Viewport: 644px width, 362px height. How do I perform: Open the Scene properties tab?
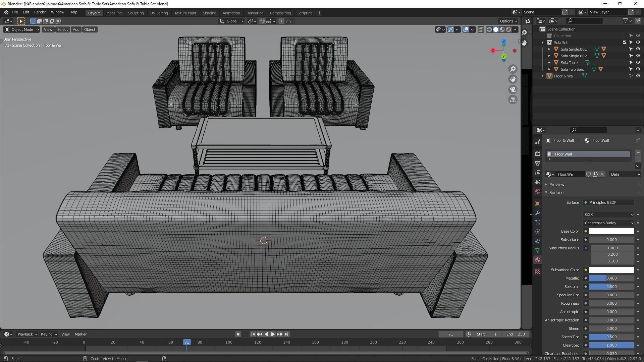(538, 182)
